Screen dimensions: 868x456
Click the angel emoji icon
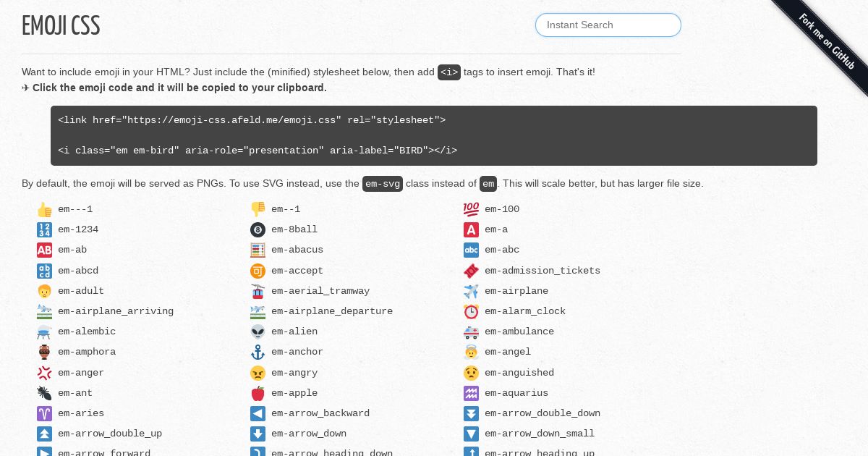(471, 352)
